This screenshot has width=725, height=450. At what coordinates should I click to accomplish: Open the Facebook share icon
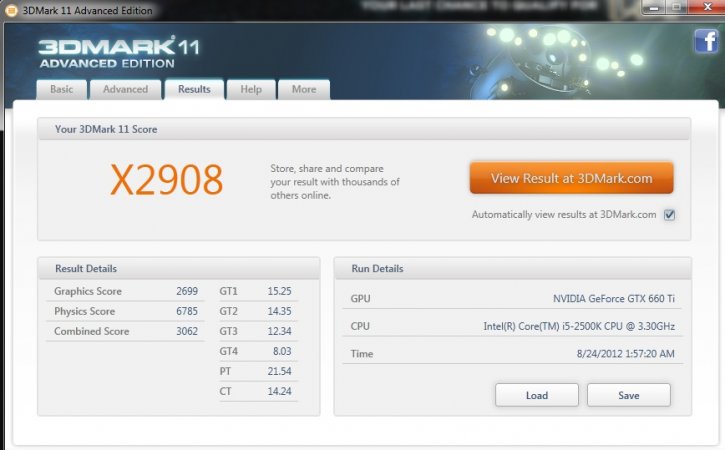[x=707, y=41]
